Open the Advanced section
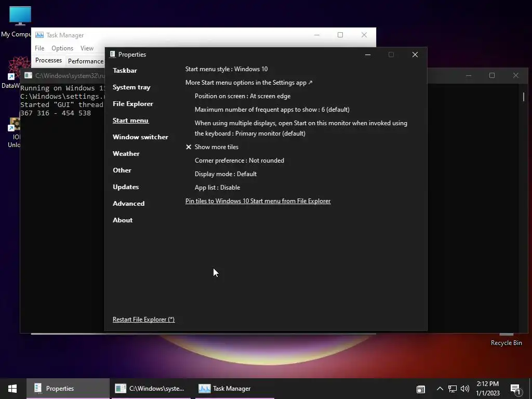 pos(128,204)
